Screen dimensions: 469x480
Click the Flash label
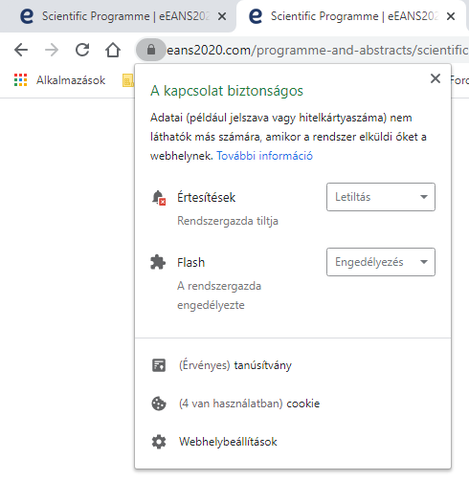(191, 263)
